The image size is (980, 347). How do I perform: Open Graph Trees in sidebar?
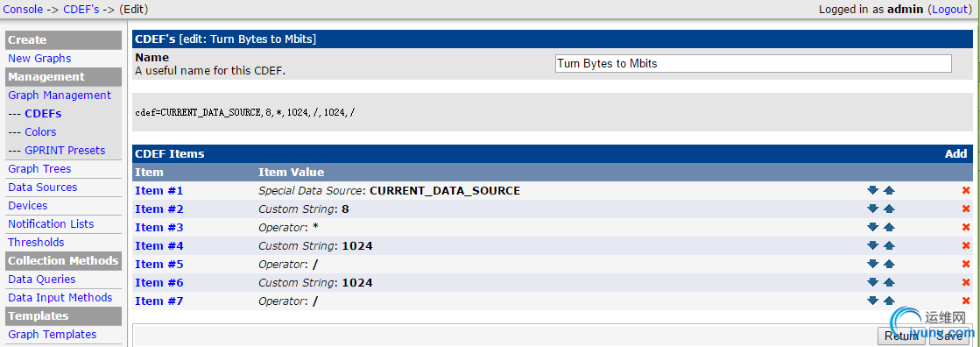tap(39, 169)
